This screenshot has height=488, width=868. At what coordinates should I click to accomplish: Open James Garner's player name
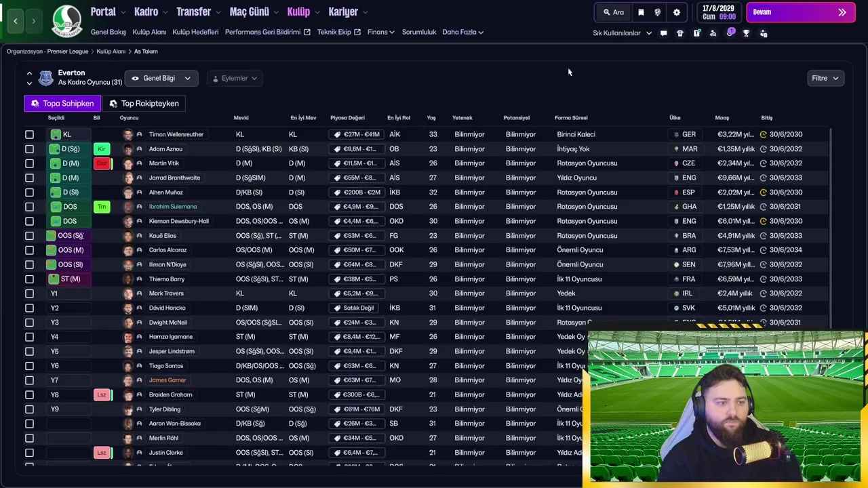click(x=167, y=380)
